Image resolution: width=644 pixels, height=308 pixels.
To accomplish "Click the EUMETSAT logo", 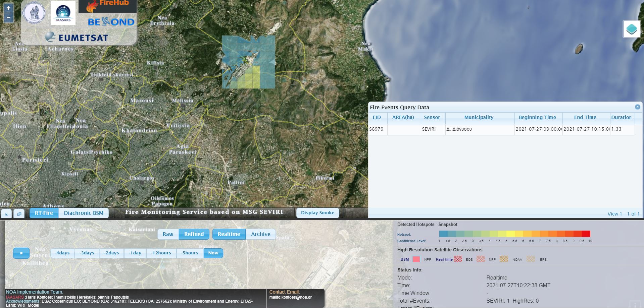I will point(77,37).
